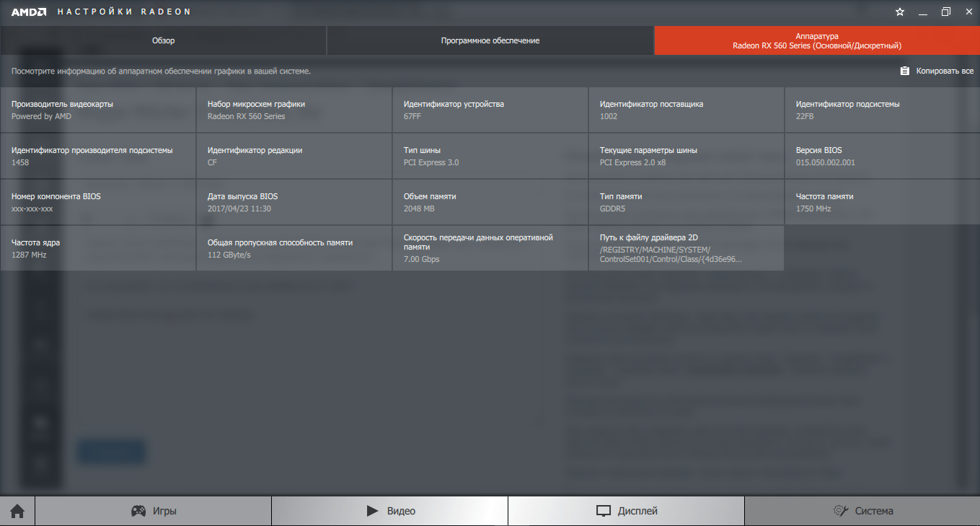Click the monitor icon for Дисплей
Image resolution: width=980 pixels, height=526 pixels.
point(604,511)
